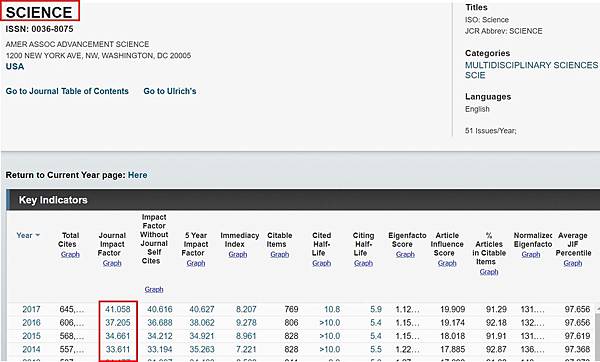Screen dimensions: 600x362
Task: Click % articles value 92.18
Action: (496, 323)
